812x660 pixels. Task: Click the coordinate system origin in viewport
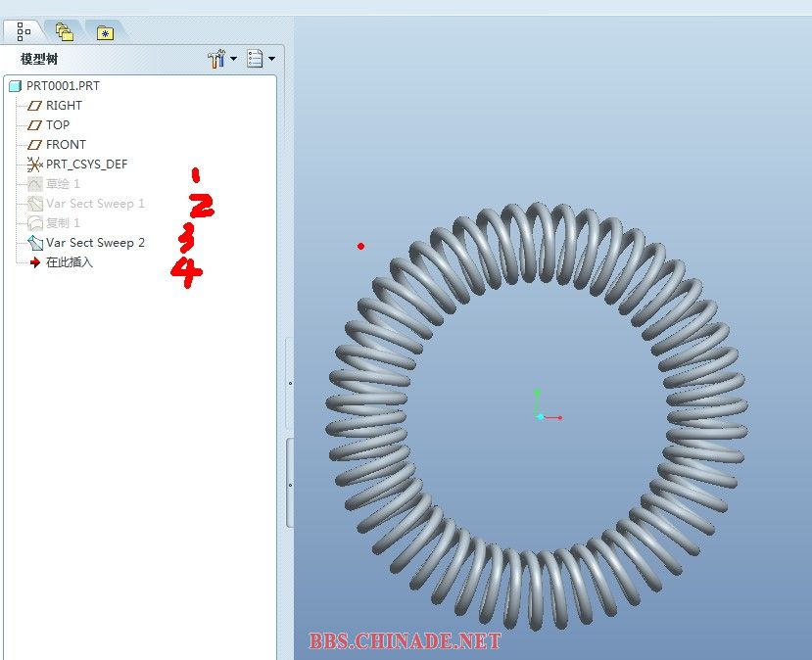pos(539,416)
